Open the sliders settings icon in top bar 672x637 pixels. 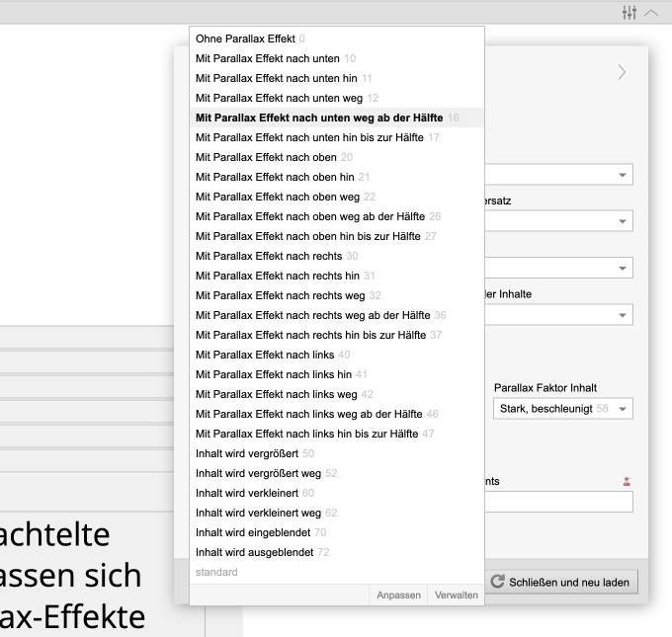(x=630, y=13)
